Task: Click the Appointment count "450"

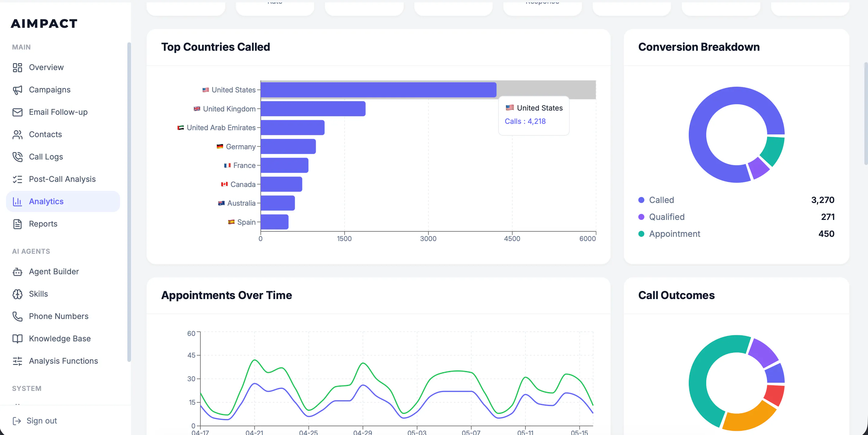Action: (826, 234)
